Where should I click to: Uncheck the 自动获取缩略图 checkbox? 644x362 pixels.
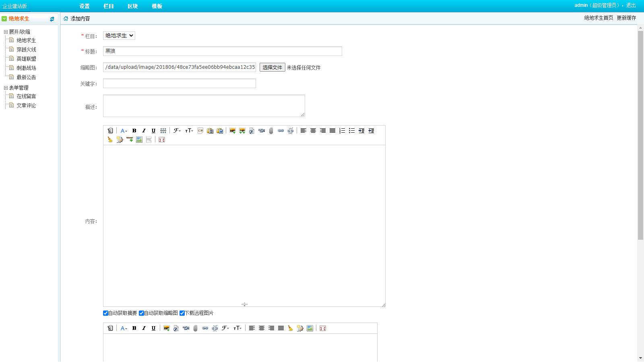click(142, 313)
